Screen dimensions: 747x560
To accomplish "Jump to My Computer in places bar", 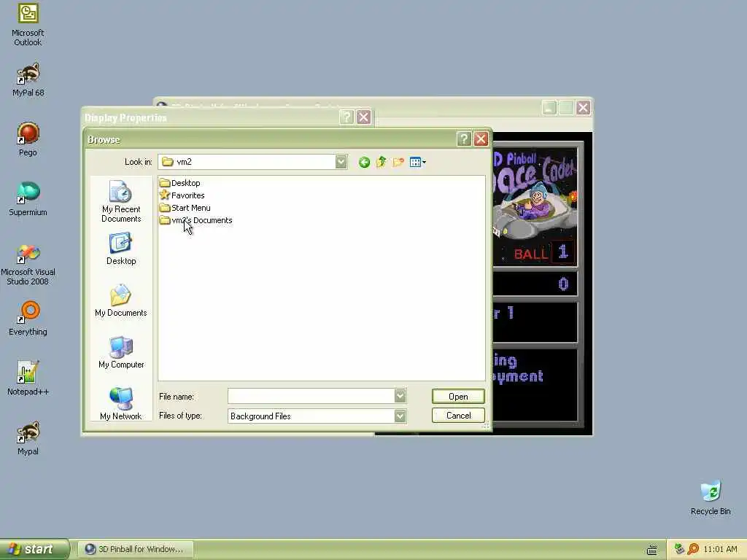I will click(121, 352).
